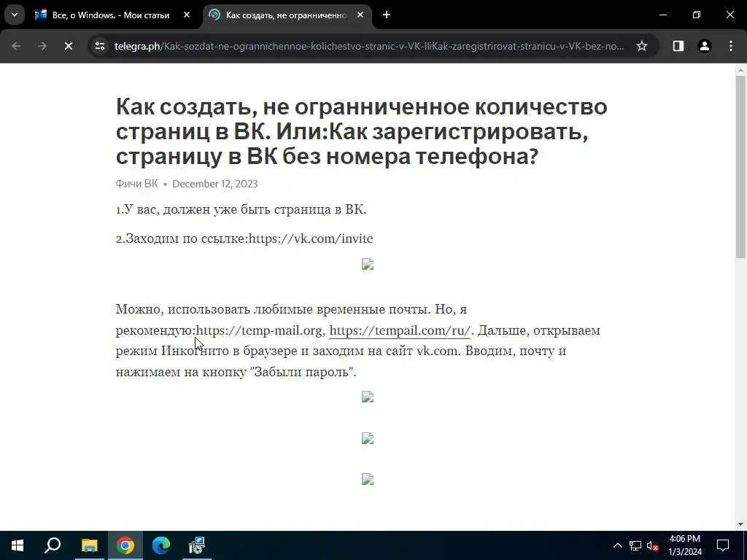Open the https://tempail.com/ru/ link

tap(400, 330)
